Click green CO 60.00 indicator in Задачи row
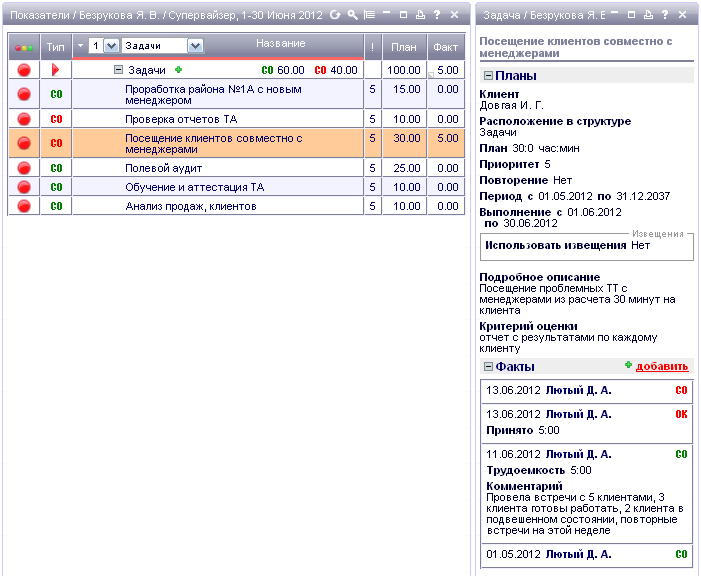Screen dimensions: 701x576 283,70
